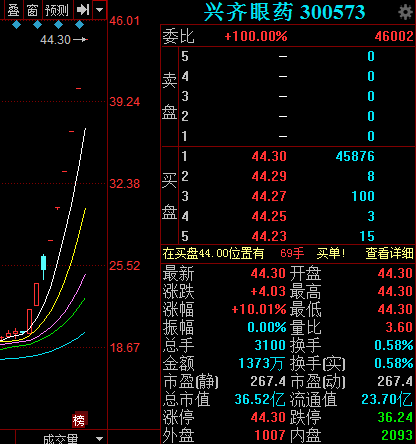Select the 成交量 indicator label
This screenshot has width=416, height=444.
60,439
